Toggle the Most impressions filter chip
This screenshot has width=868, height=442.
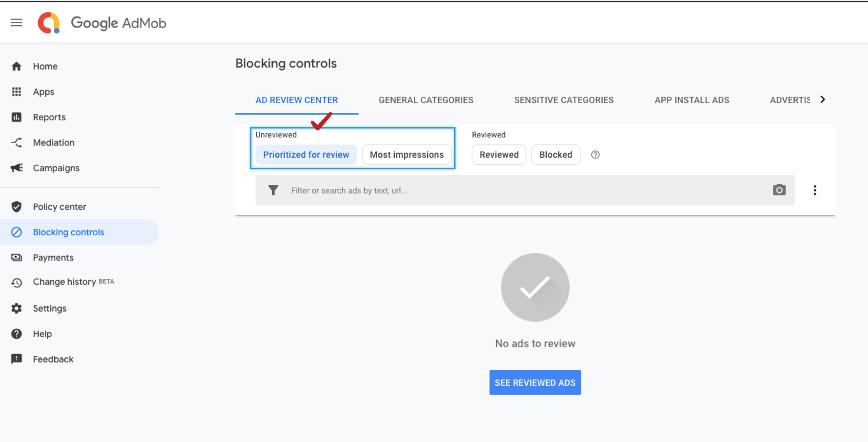coord(406,155)
